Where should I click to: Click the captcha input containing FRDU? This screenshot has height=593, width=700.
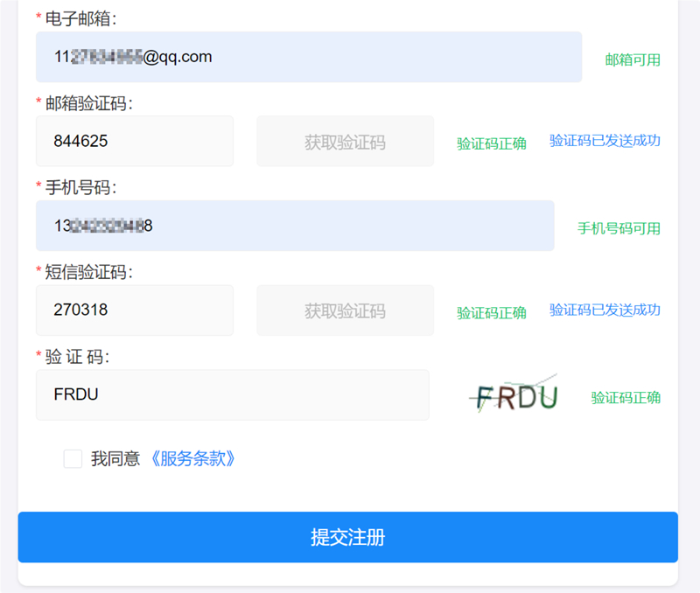[233, 394]
